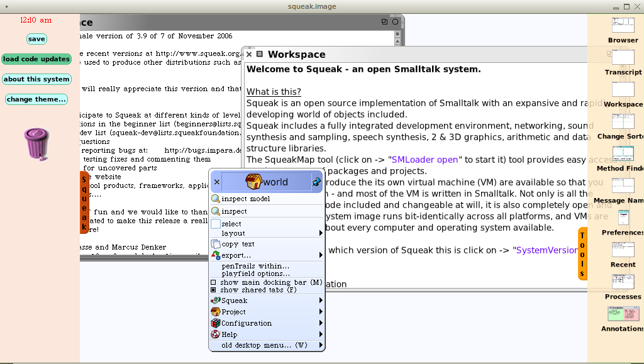Click the change theme... button
Screen dimensions: 644x364
36,99
